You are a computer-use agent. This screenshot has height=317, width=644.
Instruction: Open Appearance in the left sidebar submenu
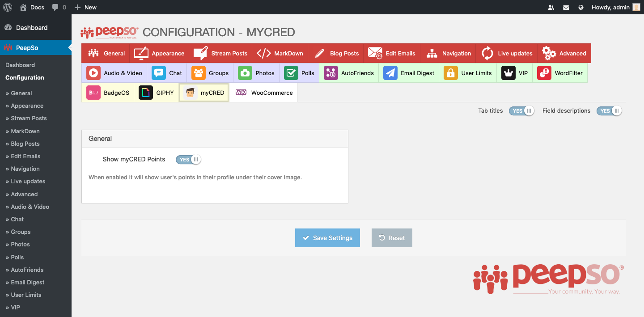pyautogui.click(x=25, y=106)
